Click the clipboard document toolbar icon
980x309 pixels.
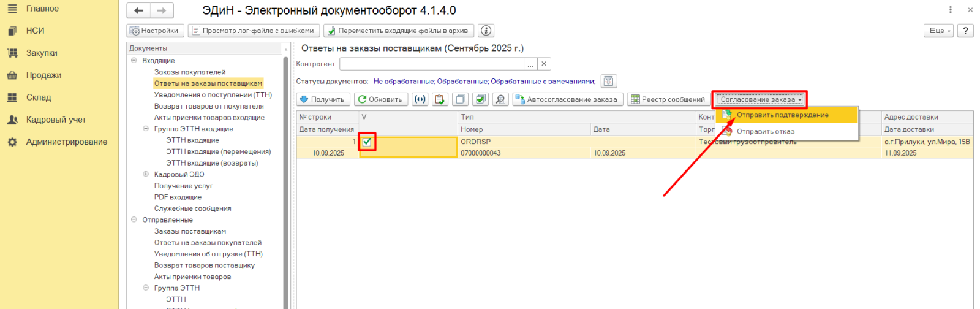[x=440, y=99]
